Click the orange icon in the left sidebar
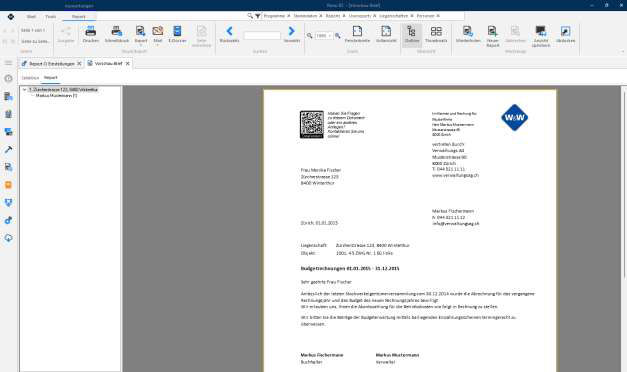 point(8,185)
